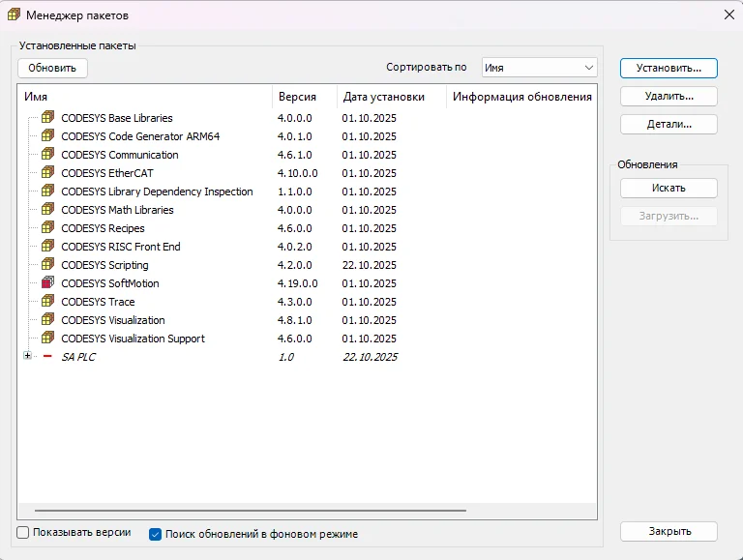Click the red dash icon of SA PLC
The image size is (743, 560).
47,356
